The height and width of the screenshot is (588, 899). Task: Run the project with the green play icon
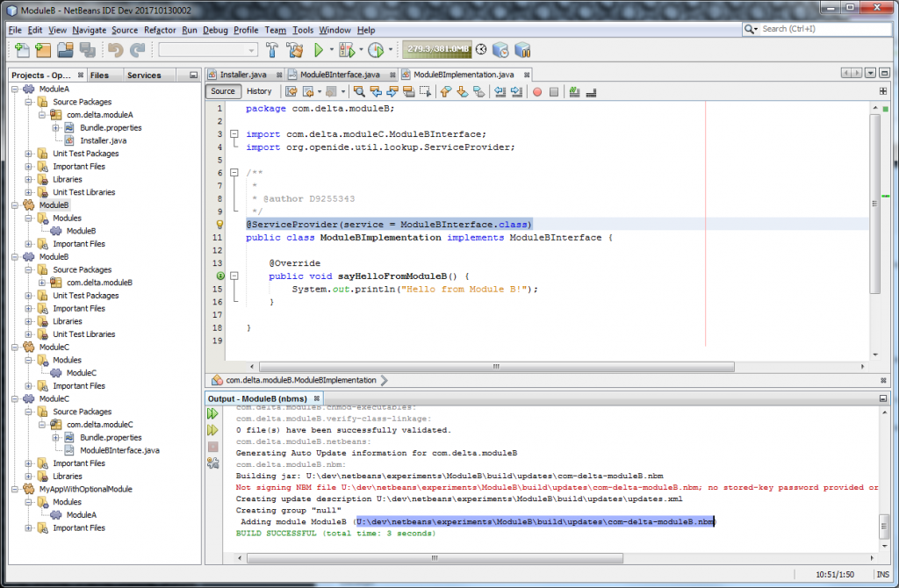point(319,50)
